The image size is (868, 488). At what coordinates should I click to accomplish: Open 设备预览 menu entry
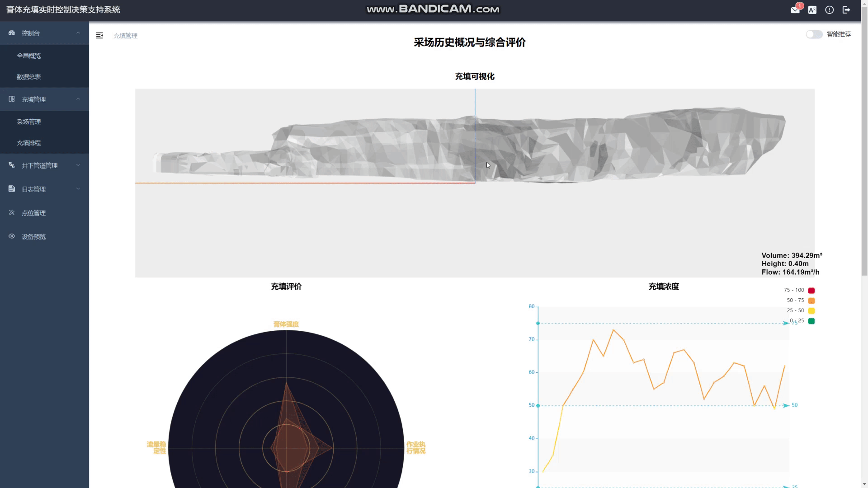tap(44, 237)
